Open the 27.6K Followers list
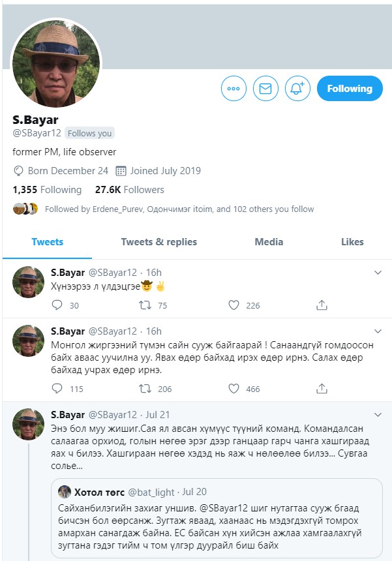This screenshot has width=392, height=561. pyautogui.click(x=130, y=190)
